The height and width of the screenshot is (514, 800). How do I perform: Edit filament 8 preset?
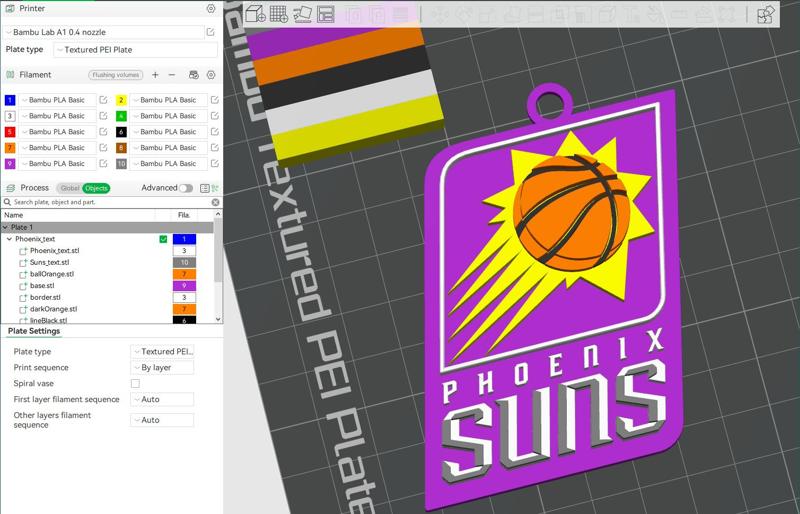point(215,148)
